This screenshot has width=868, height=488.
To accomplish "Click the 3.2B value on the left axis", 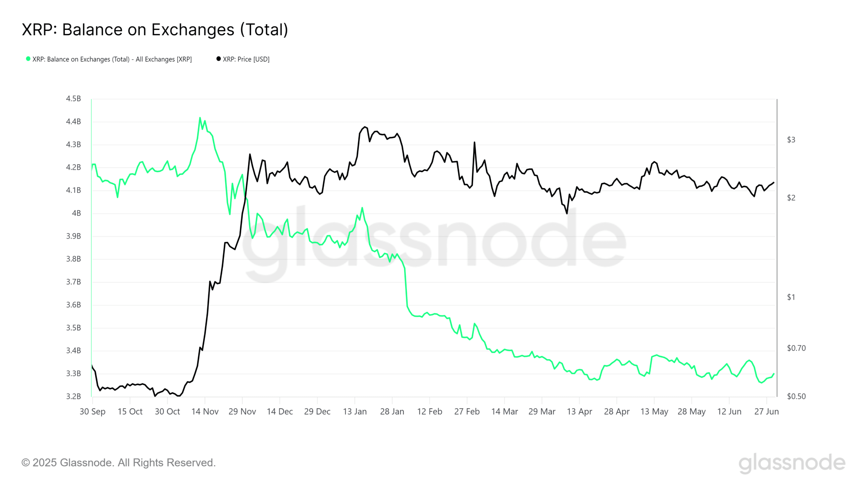I will click(73, 396).
